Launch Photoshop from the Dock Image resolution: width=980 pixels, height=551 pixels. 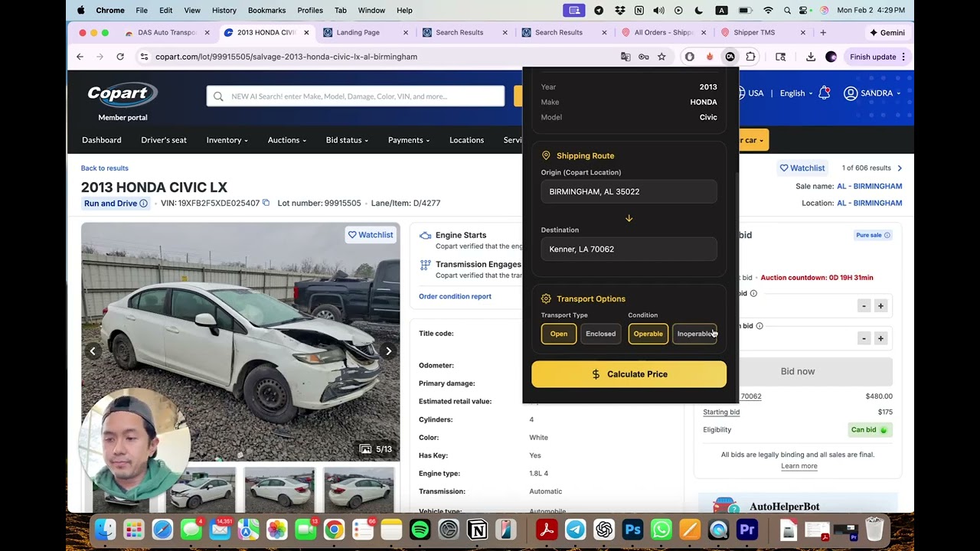[632, 530]
